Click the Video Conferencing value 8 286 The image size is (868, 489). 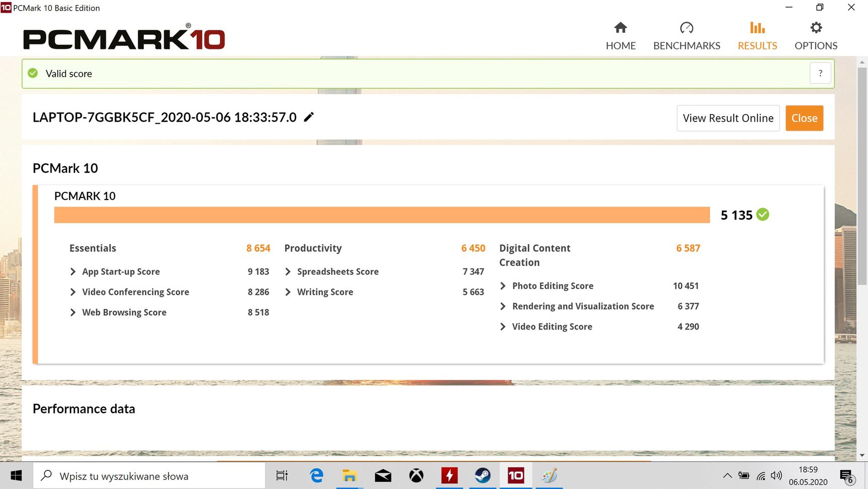click(258, 292)
